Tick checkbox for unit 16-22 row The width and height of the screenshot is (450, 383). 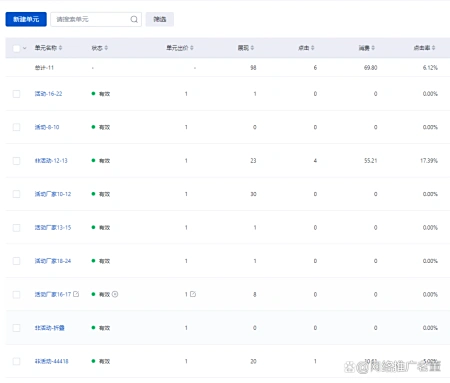(x=16, y=94)
